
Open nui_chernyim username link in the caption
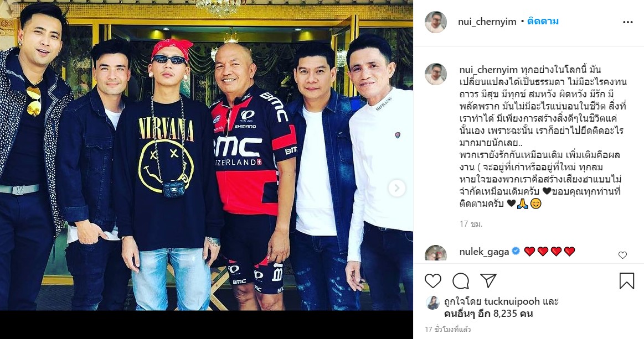487,70
